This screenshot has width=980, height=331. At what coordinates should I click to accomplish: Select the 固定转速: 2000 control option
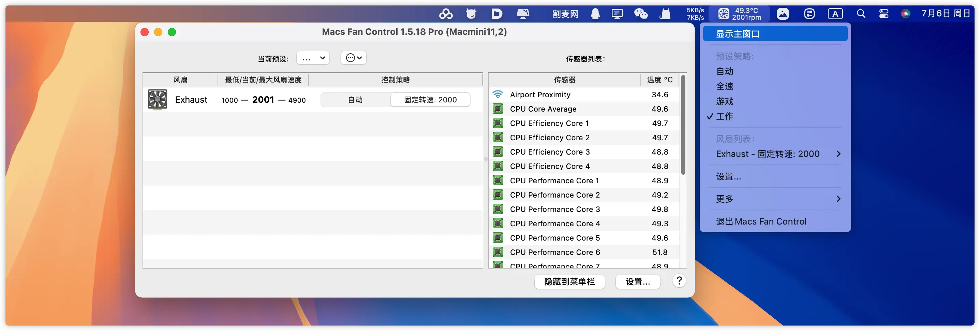coord(430,100)
